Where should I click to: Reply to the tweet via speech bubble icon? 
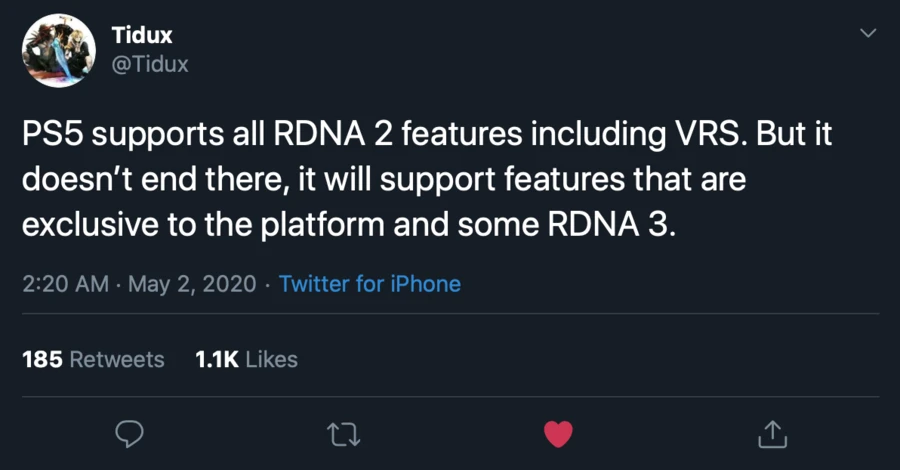pos(130,433)
